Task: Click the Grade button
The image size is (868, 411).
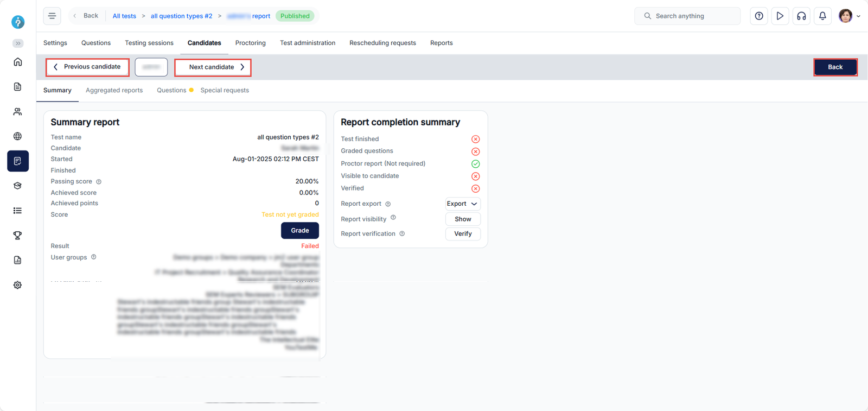Action: click(299, 230)
